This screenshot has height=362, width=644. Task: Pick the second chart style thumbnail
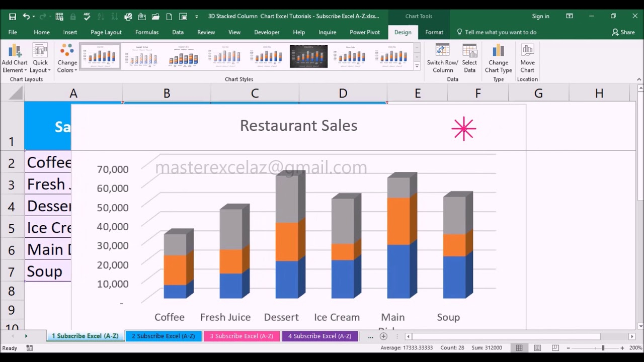coord(142,56)
